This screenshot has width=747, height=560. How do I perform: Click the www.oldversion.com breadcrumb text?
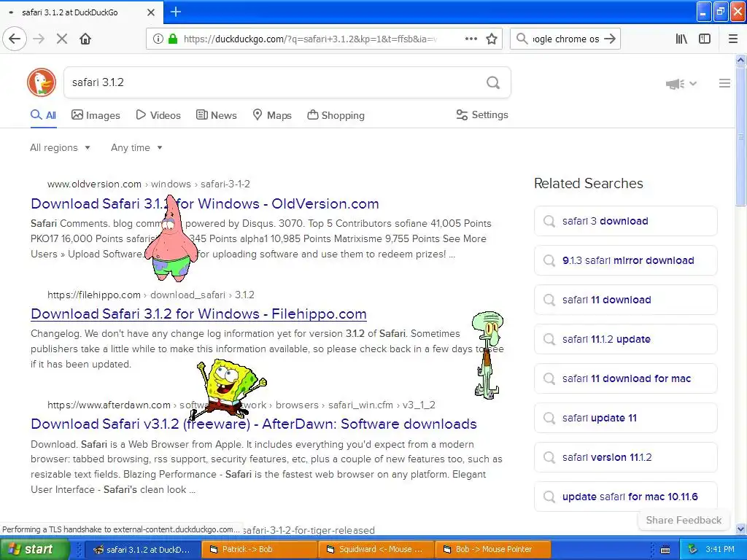click(x=94, y=184)
